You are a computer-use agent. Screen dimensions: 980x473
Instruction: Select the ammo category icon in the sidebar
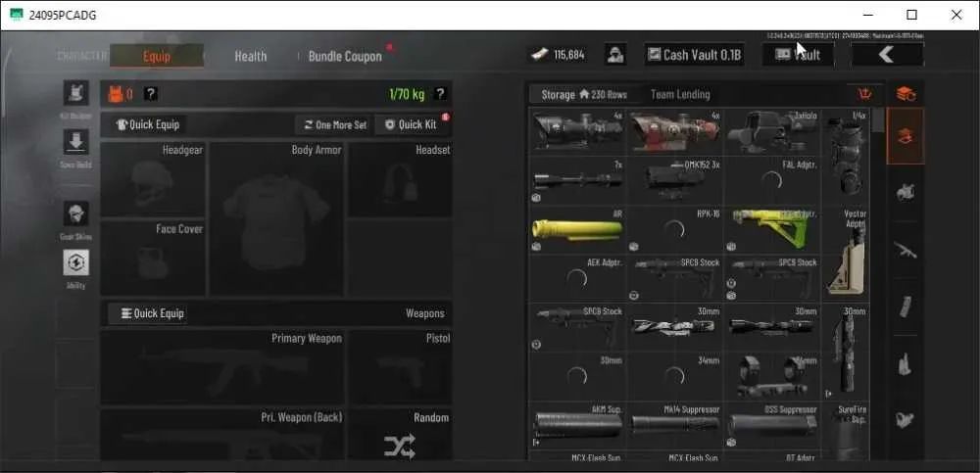click(906, 363)
